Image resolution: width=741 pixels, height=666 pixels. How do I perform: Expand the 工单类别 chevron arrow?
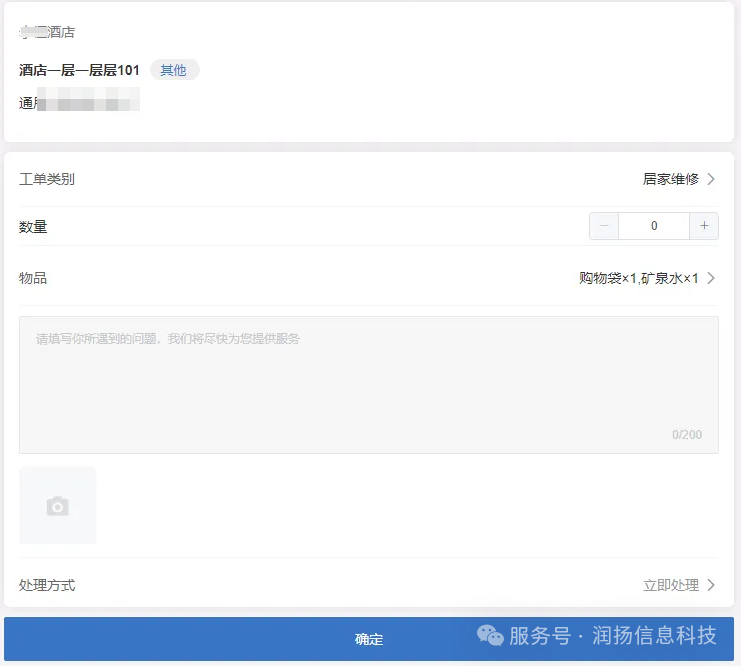(711, 179)
